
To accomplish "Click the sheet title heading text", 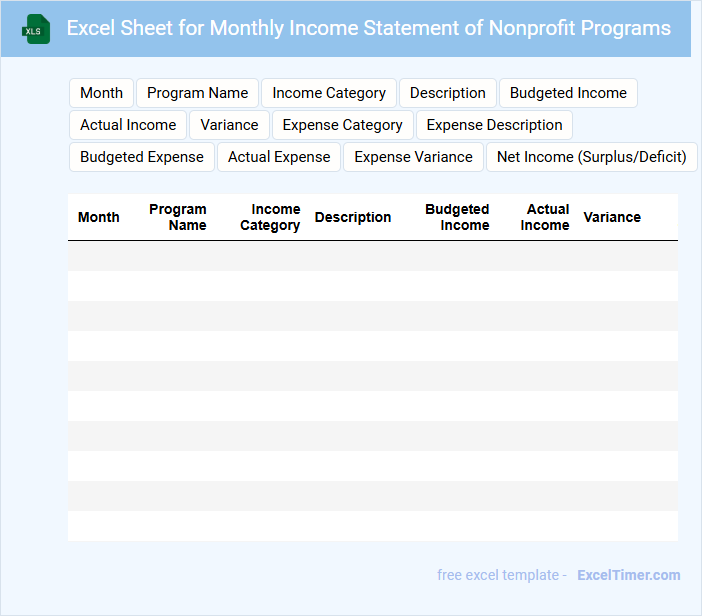I will pos(369,28).
